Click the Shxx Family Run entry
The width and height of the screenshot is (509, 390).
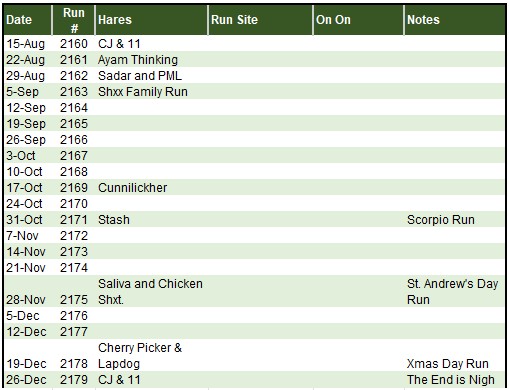click(143, 92)
